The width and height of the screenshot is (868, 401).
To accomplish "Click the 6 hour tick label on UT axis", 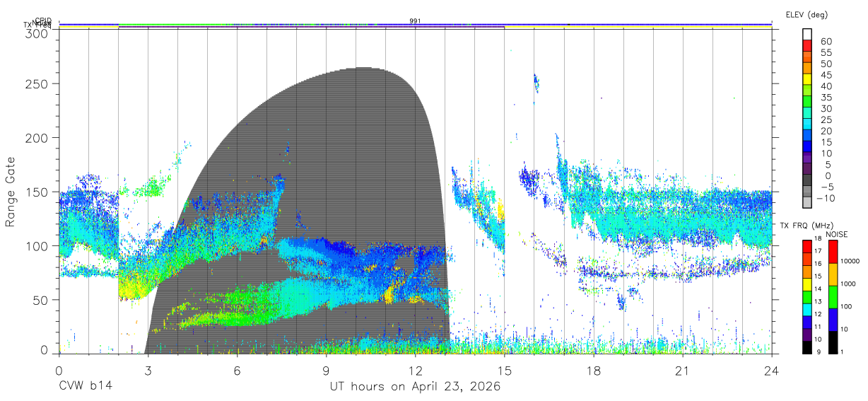I will (x=237, y=370).
